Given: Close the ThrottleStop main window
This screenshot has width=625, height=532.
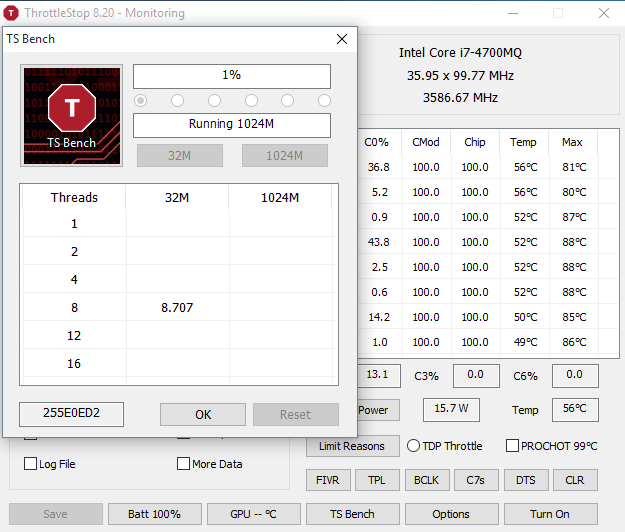Looking at the screenshot, I should click(x=604, y=13).
